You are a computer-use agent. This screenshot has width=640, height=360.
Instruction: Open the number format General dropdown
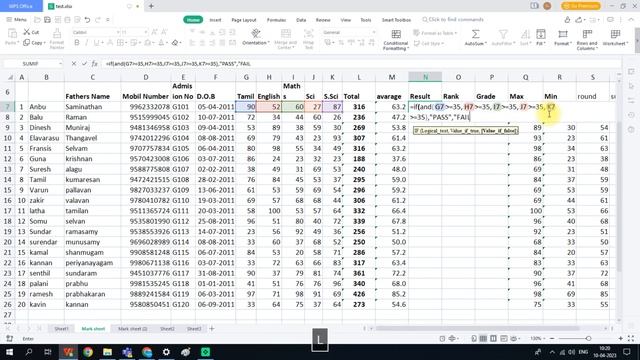click(373, 32)
